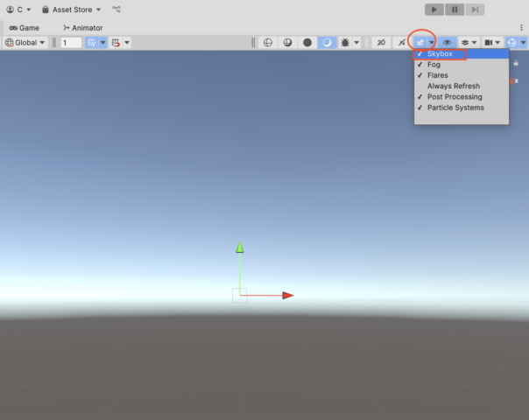Click the bug-shaped debug draw mode icon
Viewport: 529px width, 420px height.
(345, 43)
